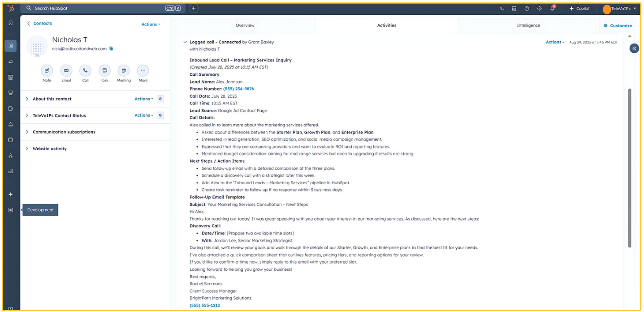
Task: Collapse the right sidebar with double-chevron button
Action: (x=634, y=48)
